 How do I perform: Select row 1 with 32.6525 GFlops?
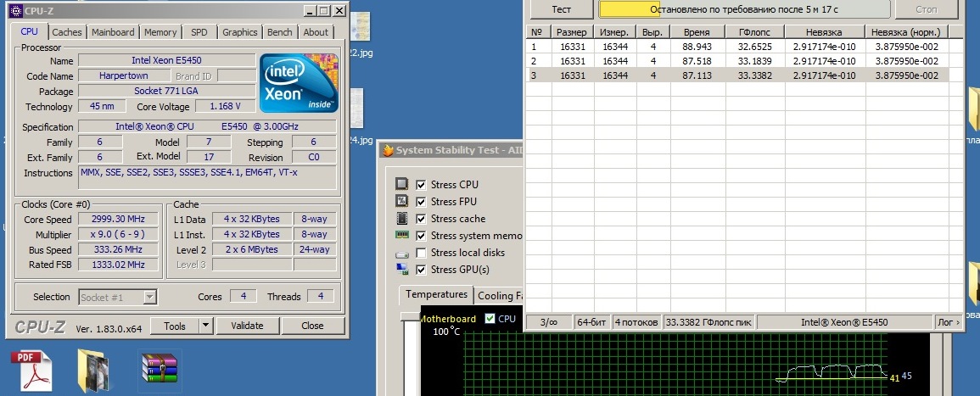(x=737, y=47)
